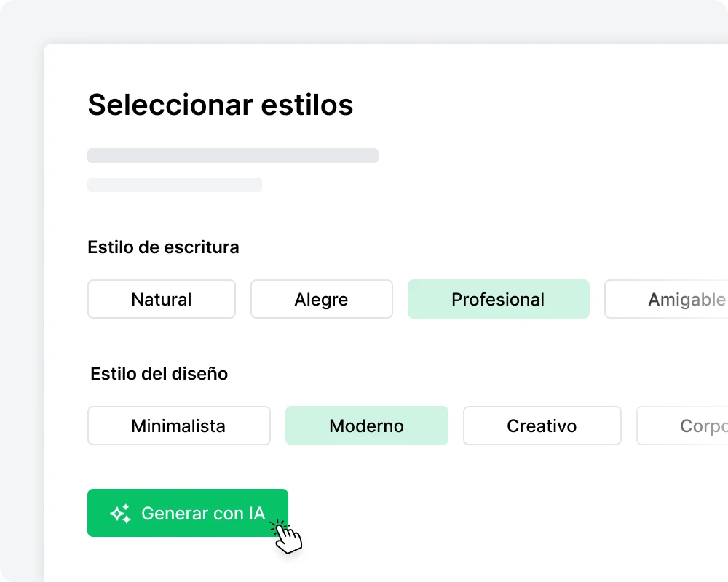Click the short gray placeholder bar
This screenshot has height=582, width=728.
[175, 185]
